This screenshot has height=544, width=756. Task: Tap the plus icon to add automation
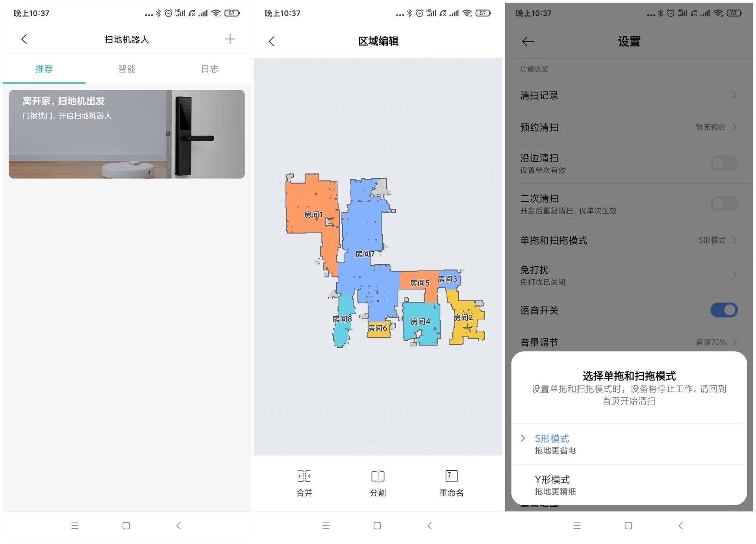(x=230, y=39)
